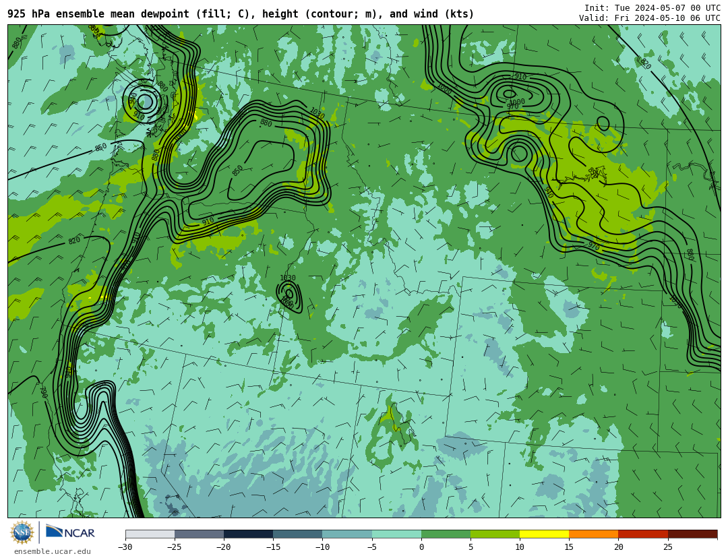728x560 pixels.
Task: Click the 'Valid: Fri 2024-05-10 06 UTC' text
Action: (650, 18)
